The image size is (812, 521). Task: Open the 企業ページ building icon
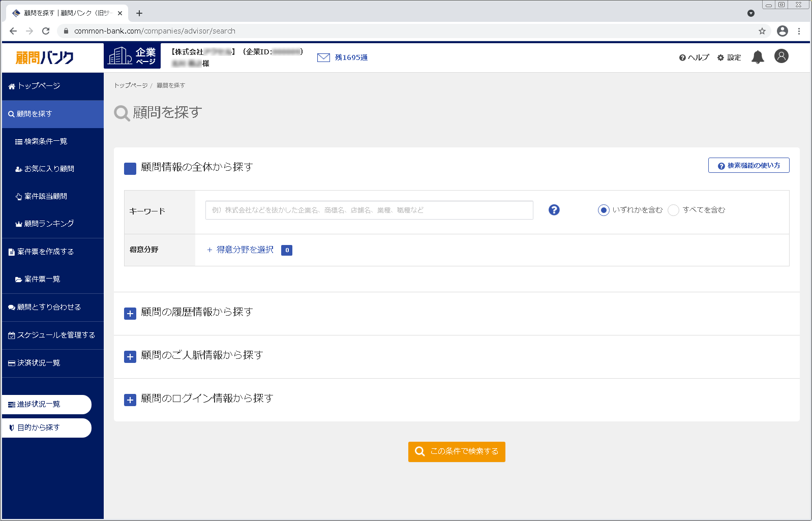pos(132,56)
